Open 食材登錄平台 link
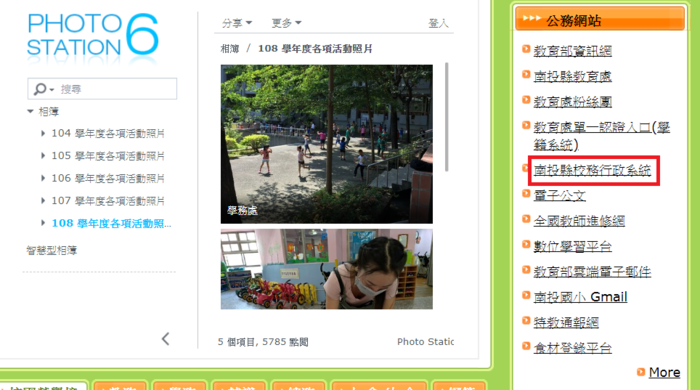The width and height of the screenshot is (700, 390). tap(573, 348)
